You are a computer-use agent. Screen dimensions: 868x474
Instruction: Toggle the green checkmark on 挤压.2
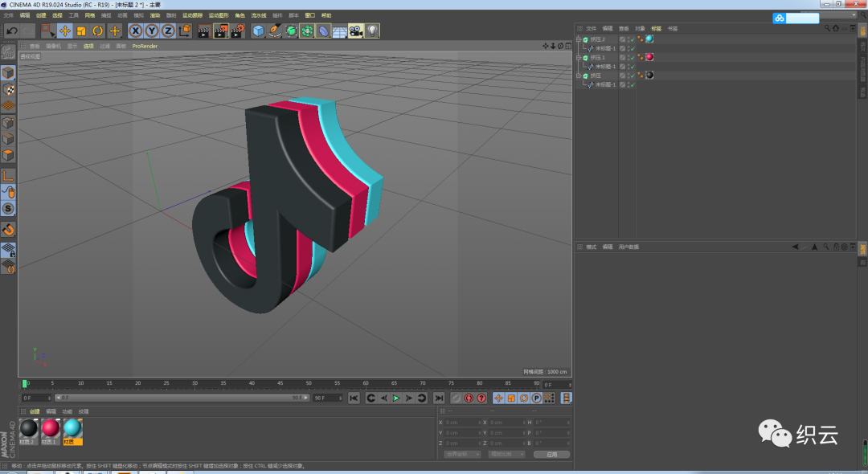pyautogui.click(x=633, y=39)
